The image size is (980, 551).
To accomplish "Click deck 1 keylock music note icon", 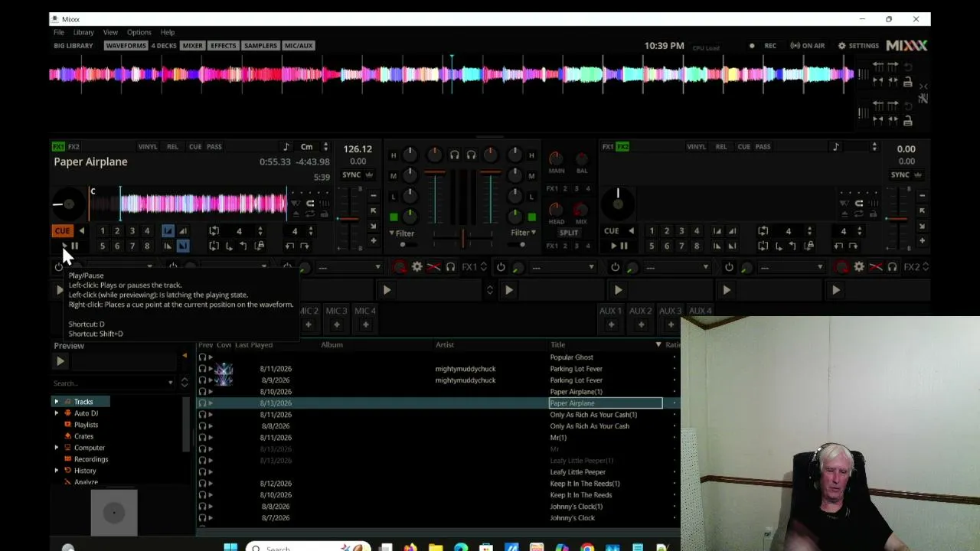I will click(x=286, y=147).
